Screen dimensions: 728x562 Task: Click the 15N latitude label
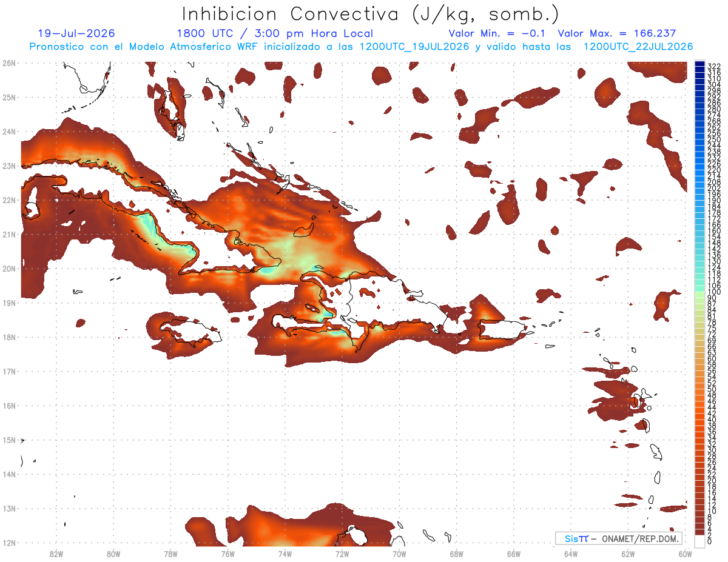tap(9, 440)
